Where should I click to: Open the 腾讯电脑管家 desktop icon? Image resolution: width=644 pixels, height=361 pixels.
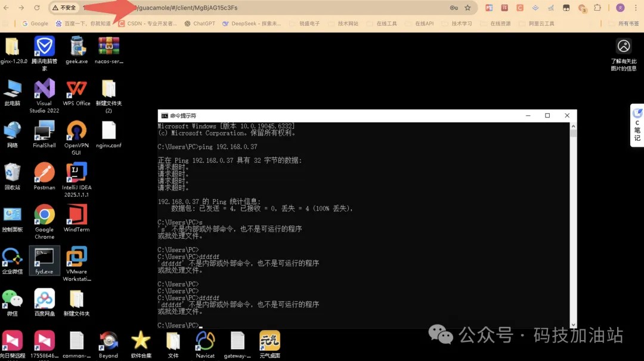click(44, 53)
